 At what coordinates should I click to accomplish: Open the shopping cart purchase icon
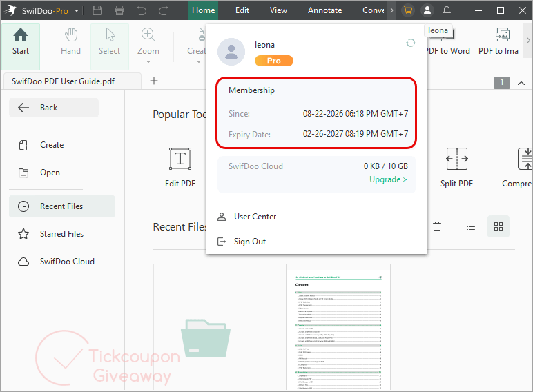point(408,10)
